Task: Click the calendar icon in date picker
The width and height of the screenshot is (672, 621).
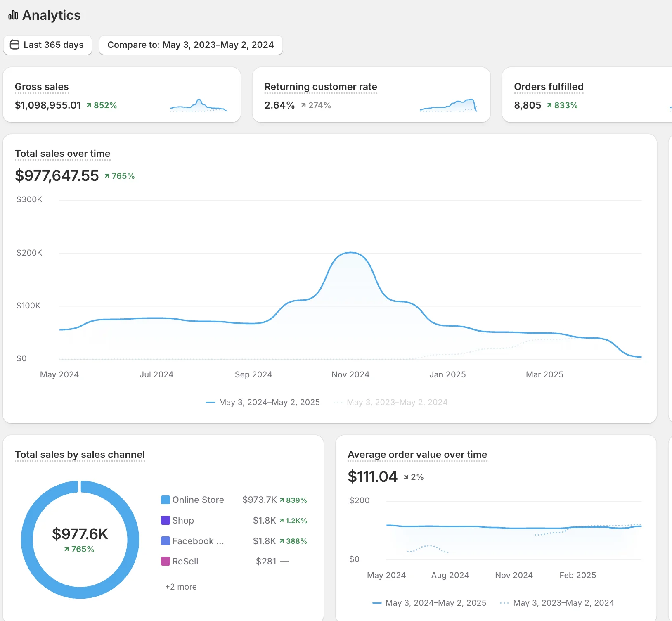Action: pos(14,45)
